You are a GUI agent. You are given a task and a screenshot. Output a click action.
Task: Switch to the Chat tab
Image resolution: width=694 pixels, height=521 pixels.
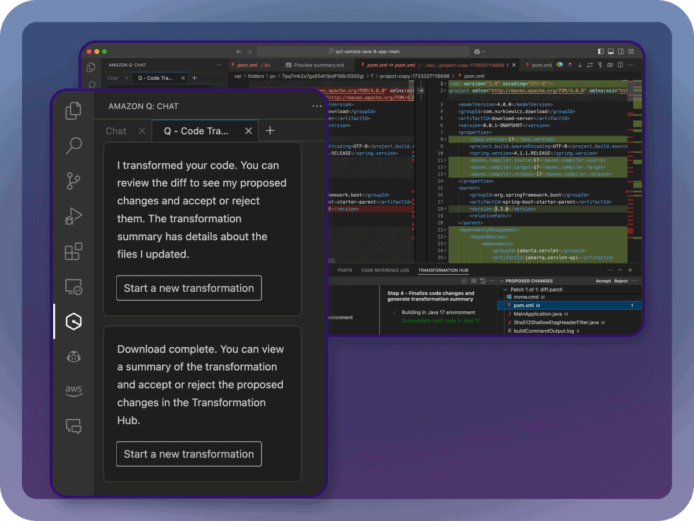click(116, 131)
